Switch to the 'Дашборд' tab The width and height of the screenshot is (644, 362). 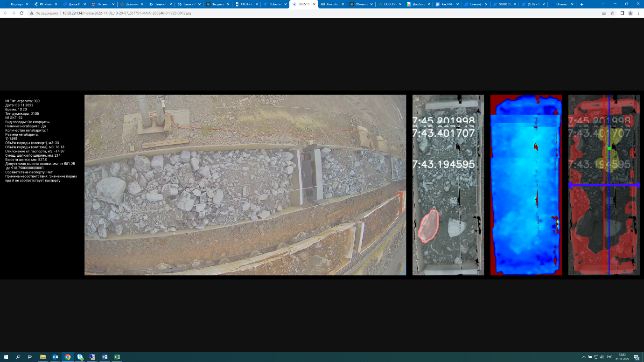[417, 4]
